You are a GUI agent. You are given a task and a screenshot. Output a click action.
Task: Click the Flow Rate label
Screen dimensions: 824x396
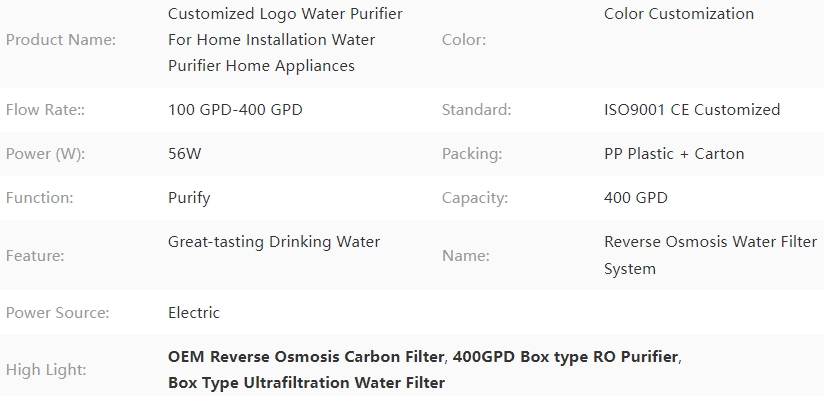45,110
